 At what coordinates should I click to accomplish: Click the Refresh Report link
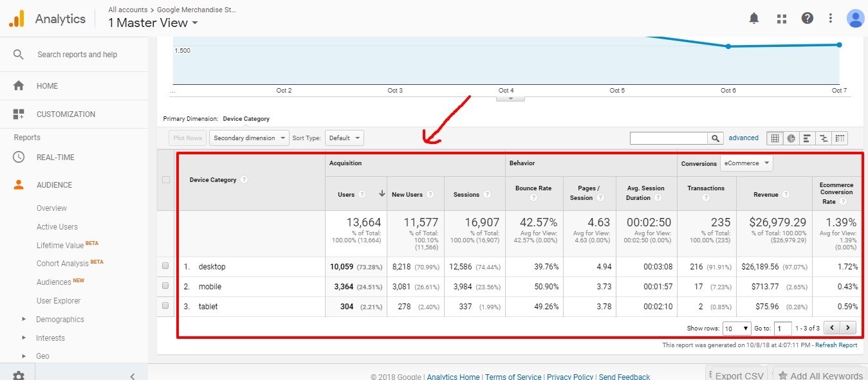click(836, 345)
